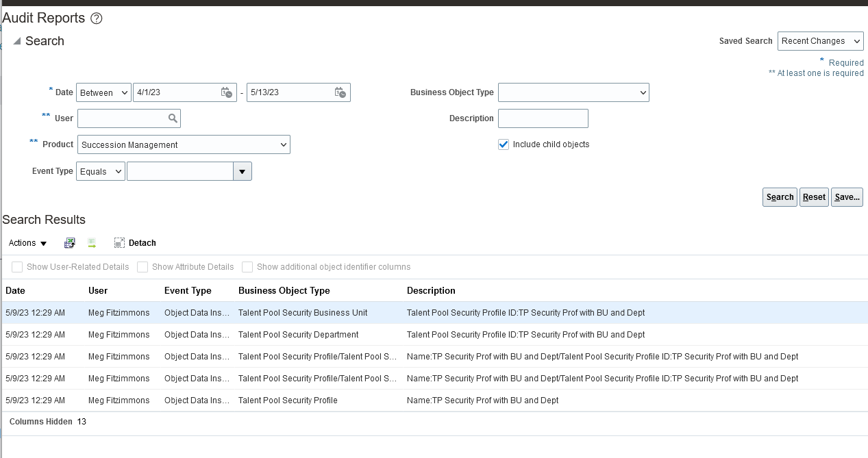Click the Save... button
The height and width of the screenshot is (458, 868).
(847, 197)
